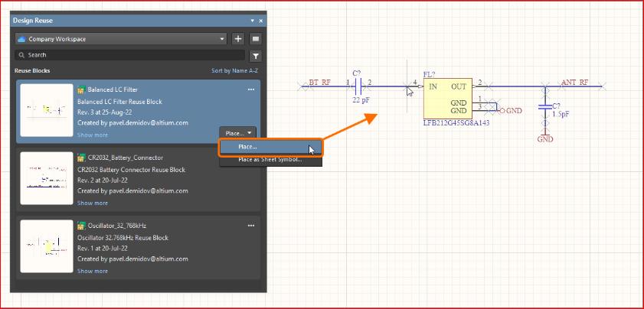Select the LFB212G45SG8A143 filter component

[x=448, y=98]
